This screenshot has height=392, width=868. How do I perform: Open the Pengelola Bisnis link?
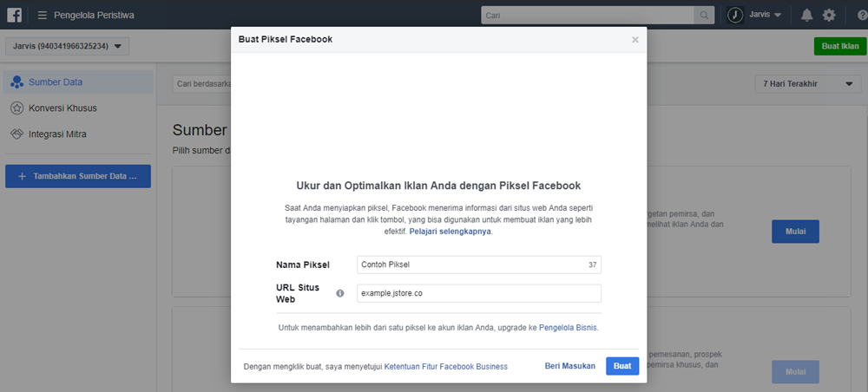pyautogui.click(x=568, y=327)
